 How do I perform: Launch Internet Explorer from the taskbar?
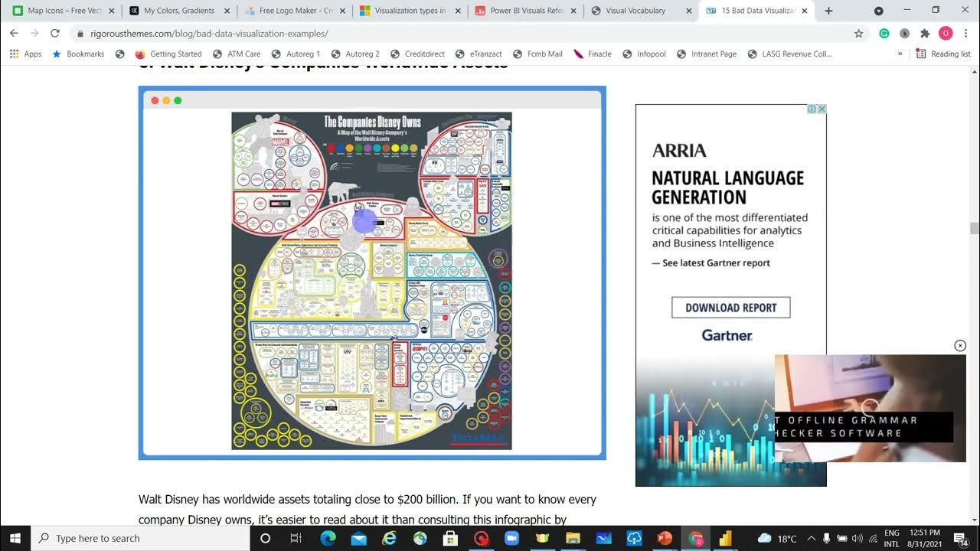pos(389,538)
